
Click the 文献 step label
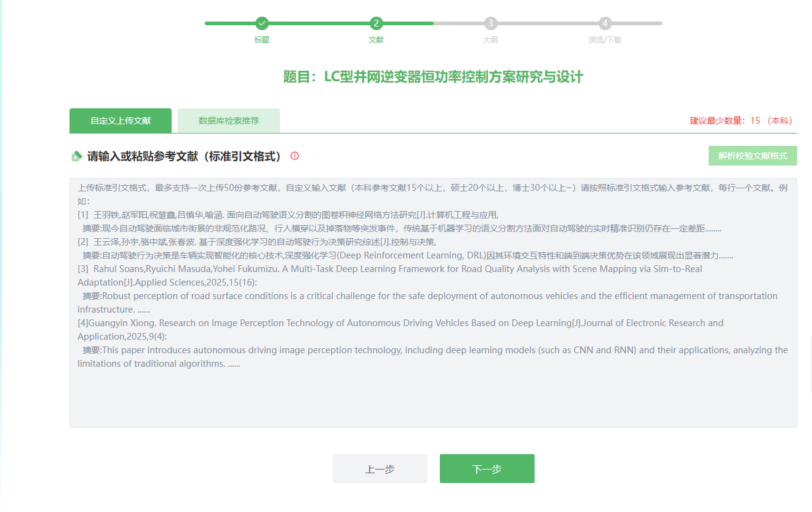376,40
